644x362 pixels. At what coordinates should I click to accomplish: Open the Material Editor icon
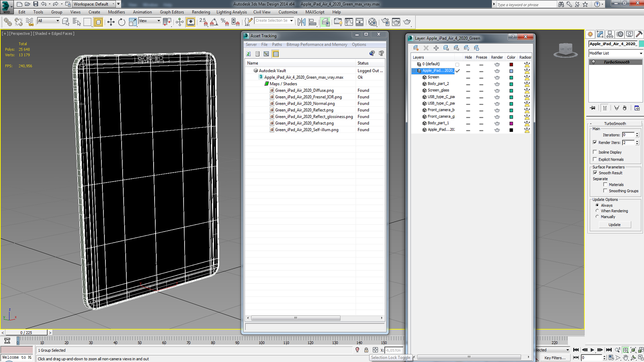point(372,22)
